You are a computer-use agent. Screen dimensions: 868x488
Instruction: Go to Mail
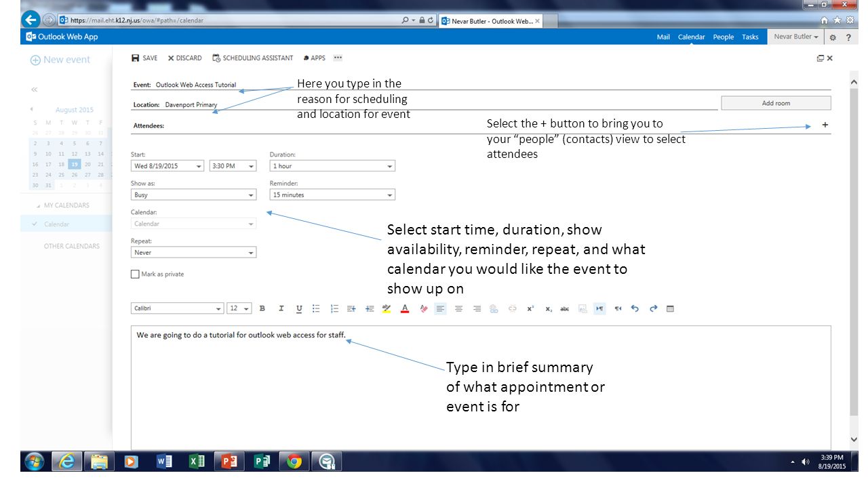pyautogui.click(x=663, y=37)
